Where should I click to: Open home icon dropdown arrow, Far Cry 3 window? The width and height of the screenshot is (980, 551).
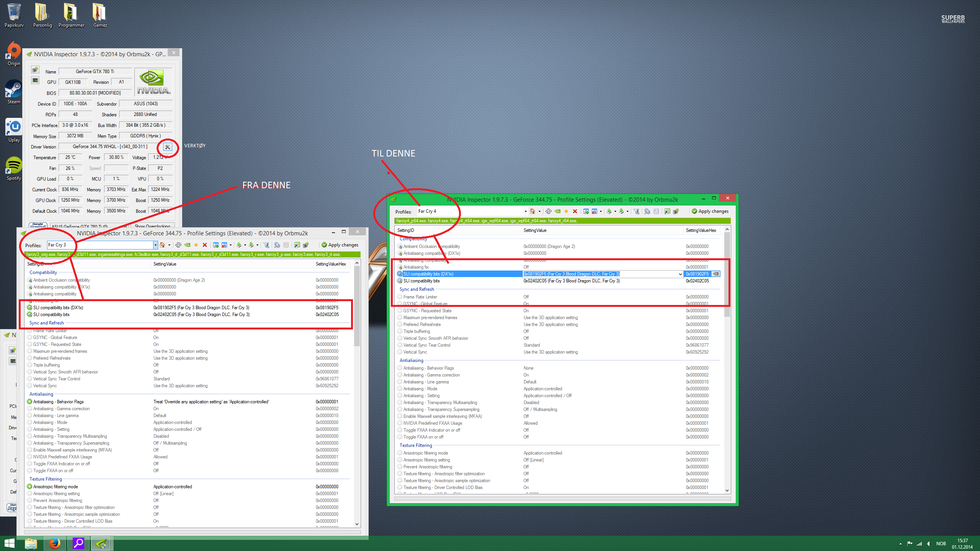click(x=169, y=245)
